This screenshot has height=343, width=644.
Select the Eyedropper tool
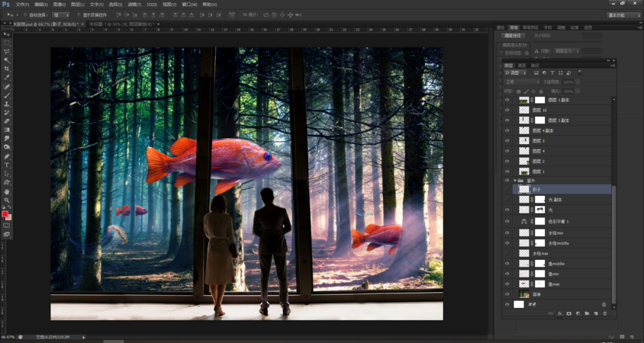pos(7,77)
